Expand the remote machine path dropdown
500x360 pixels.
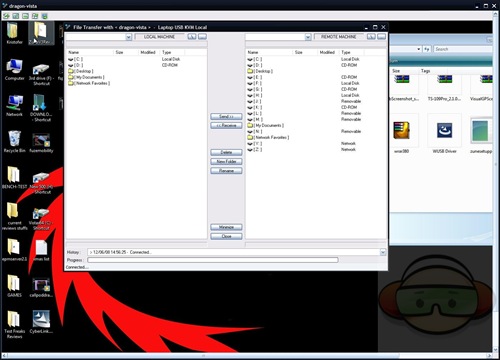[x=308, y=37]
